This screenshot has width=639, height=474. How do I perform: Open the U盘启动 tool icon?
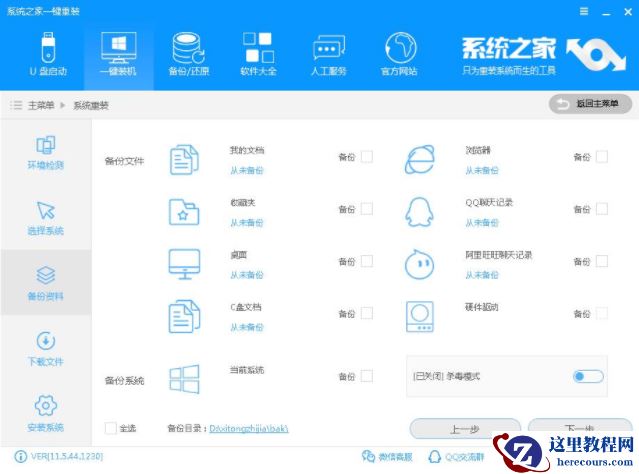tap(48, 48)
